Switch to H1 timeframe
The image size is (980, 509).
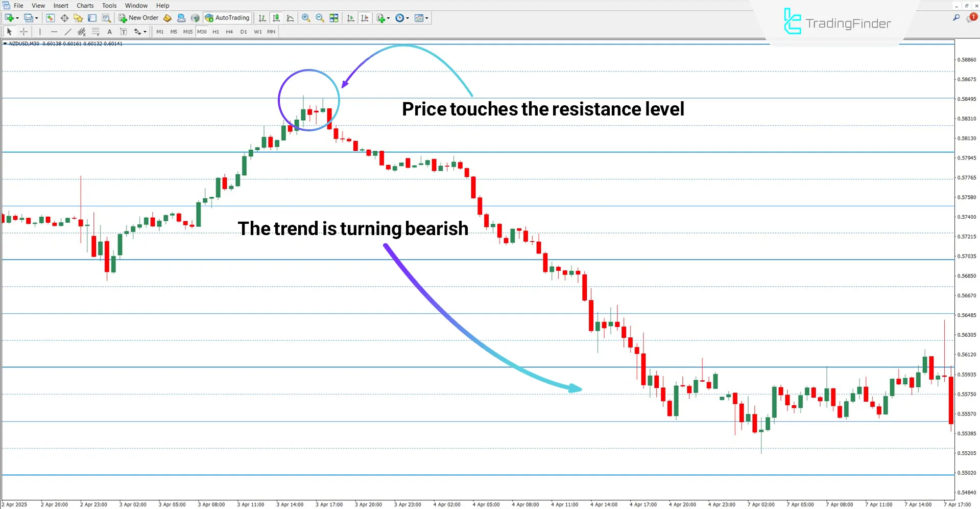216,32
